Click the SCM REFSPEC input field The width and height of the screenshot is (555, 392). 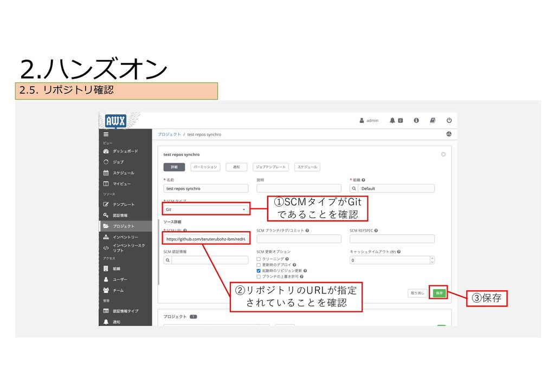click(x=392, y=239)
